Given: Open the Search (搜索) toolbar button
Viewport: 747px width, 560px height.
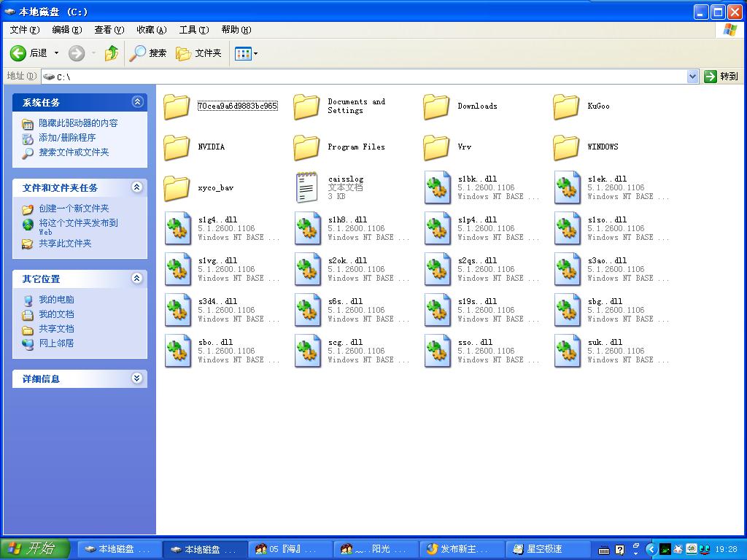Looking at the screenshot, I should (x=148, y=53).
